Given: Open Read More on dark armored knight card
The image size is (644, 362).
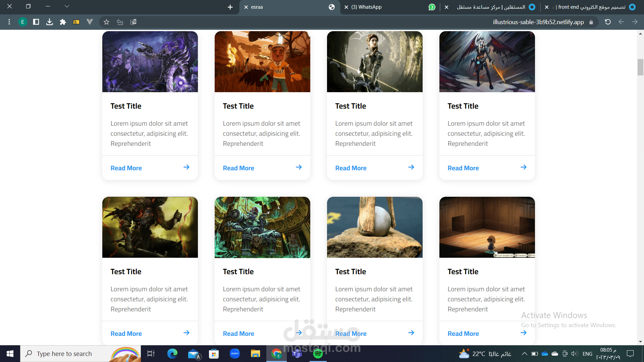Looking at the screenshot, I should [x=126, y=334].
